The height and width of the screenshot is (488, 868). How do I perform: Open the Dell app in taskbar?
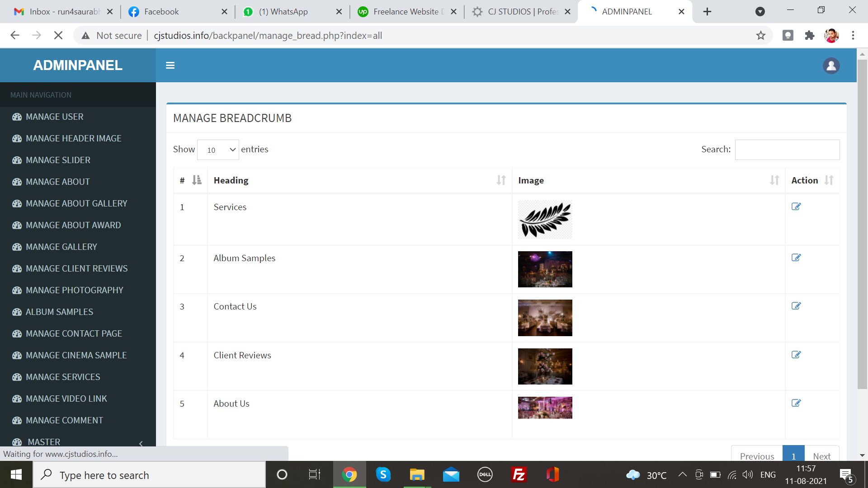click(485, 474)
